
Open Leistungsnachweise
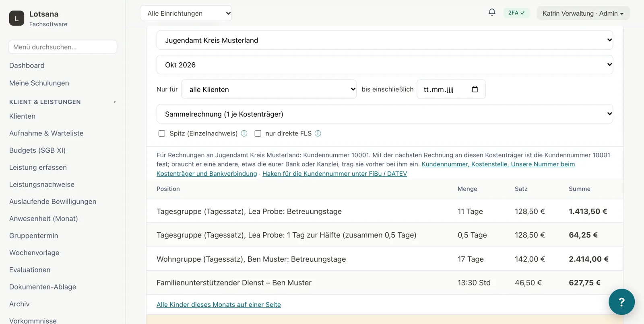(42, 185)
